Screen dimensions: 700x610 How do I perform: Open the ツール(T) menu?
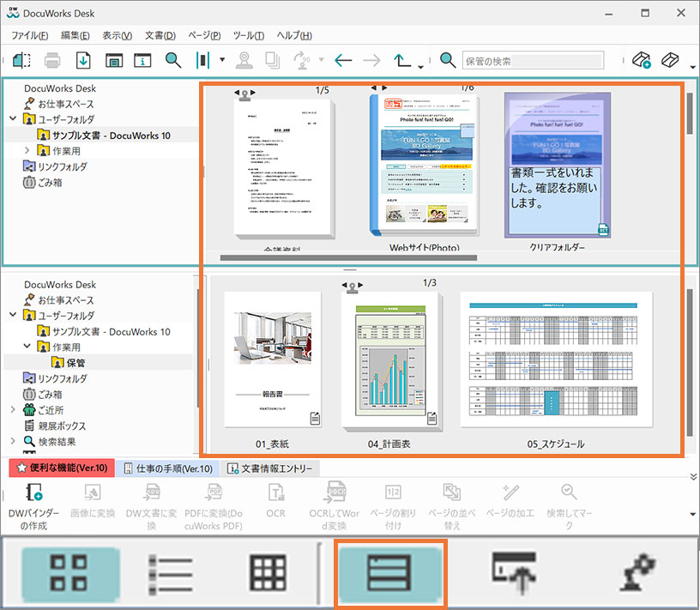click(249, 35)
